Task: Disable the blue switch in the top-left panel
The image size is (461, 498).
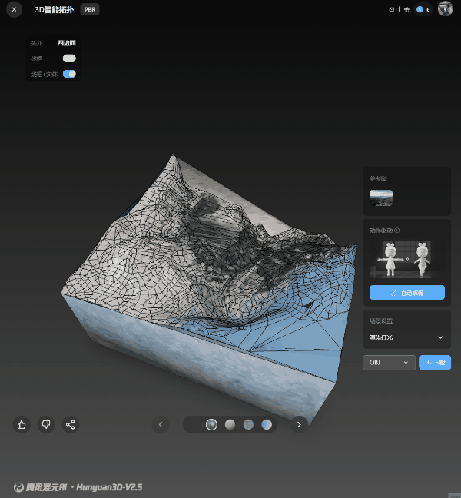Action: click(x=69, y=74)
